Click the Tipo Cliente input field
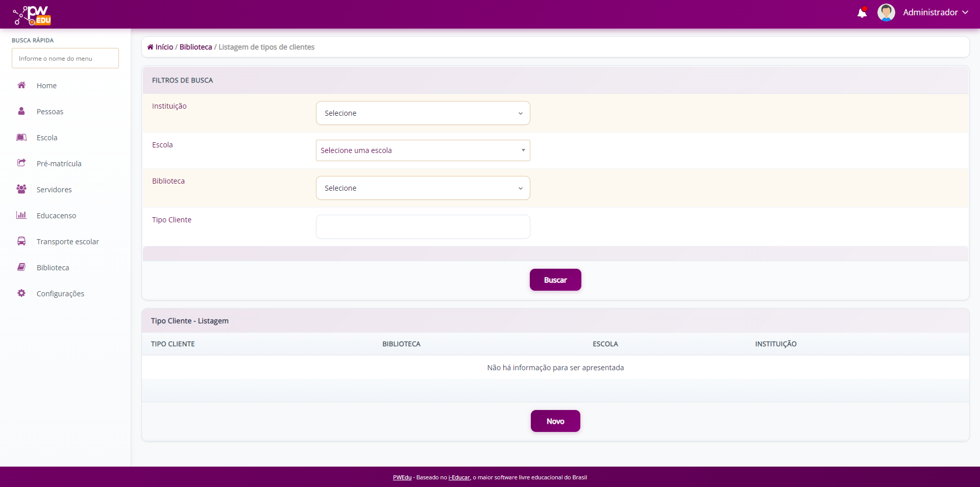Viewport: 980px width, 487px height. pos(423,226)
